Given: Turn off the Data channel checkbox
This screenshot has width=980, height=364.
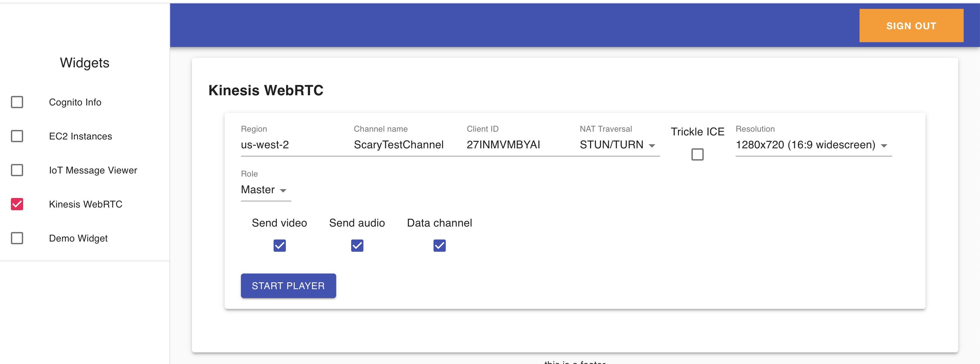Looking at the screenshot, I should click(x=439, y=245).
